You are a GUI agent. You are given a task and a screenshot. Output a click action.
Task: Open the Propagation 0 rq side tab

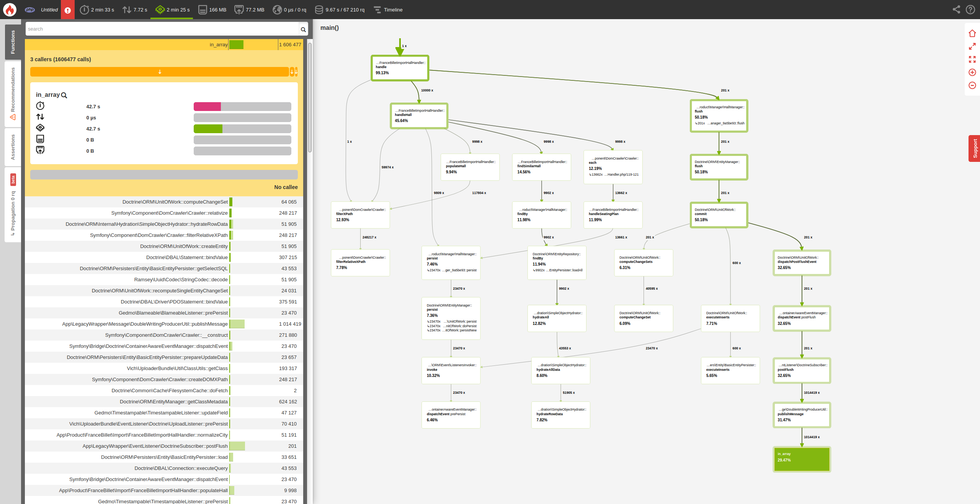pyautogui.click(x=13, y=205)
